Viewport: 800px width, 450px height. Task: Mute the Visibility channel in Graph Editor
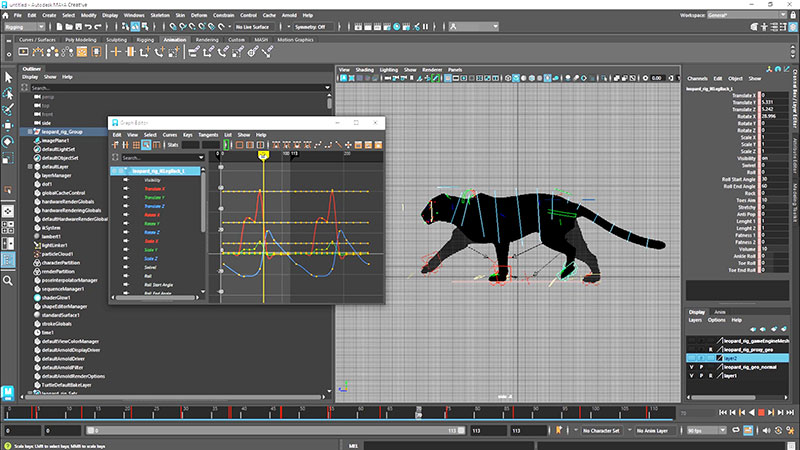[126, 180]
